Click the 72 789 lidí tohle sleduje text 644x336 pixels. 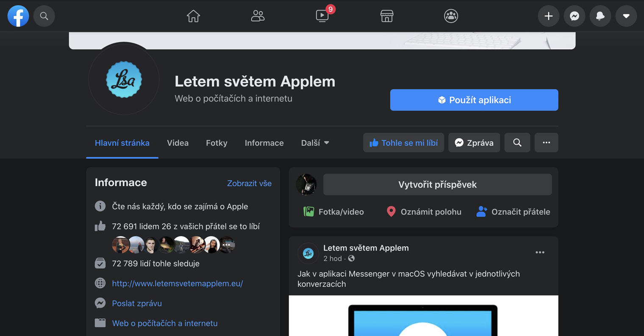(155, 264)
